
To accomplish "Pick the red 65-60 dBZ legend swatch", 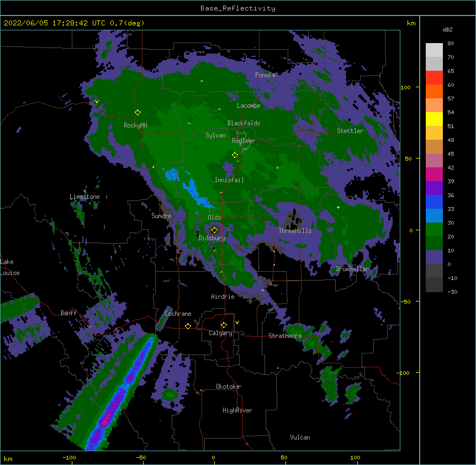I will click(434, 78).
